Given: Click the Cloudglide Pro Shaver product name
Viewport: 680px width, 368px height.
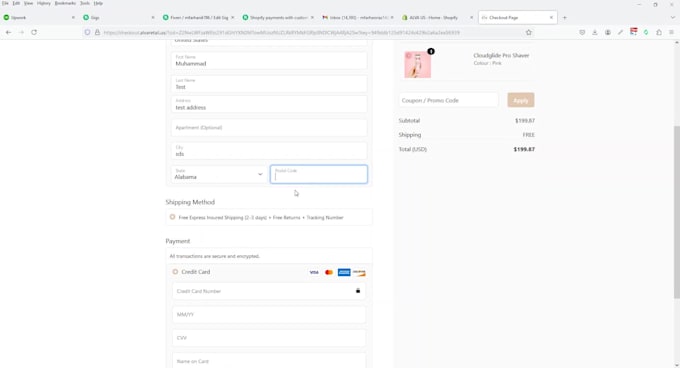Looking at the screenshot, I should 501,55.
